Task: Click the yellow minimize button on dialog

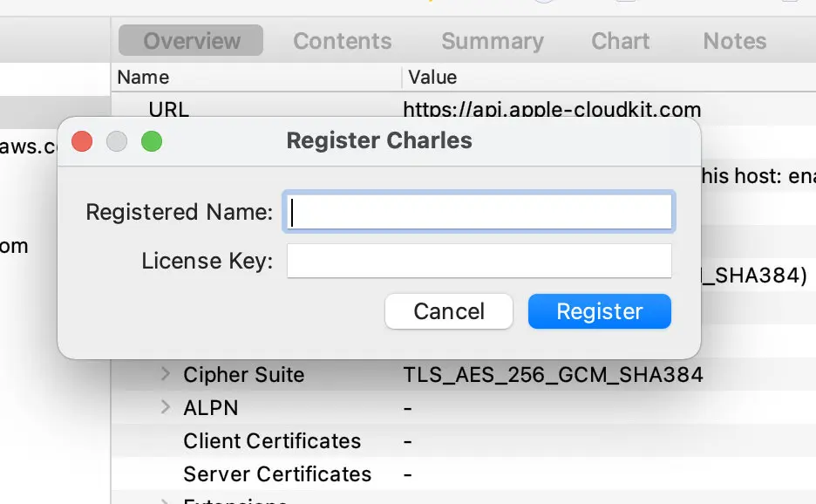Action: coord(117,141)
